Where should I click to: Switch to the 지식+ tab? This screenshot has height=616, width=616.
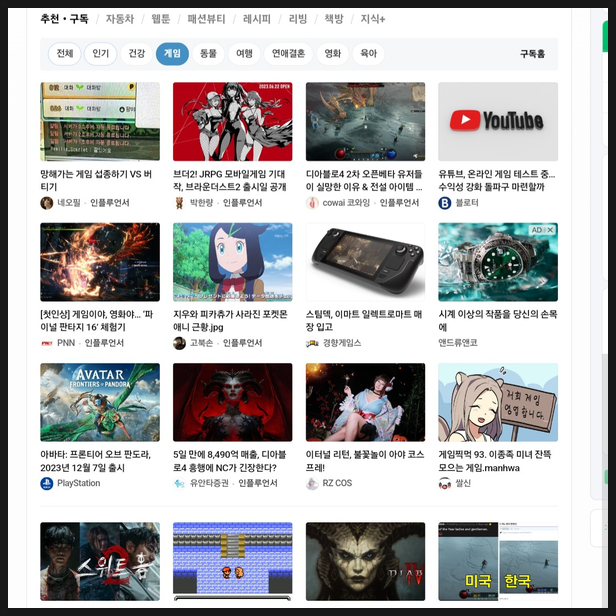[x=373, y=19]
